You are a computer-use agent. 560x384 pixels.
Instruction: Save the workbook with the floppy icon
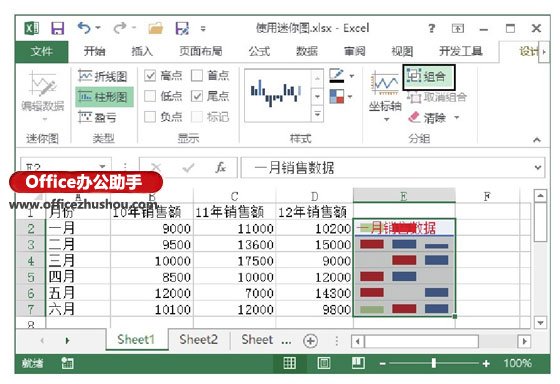coord(58,28)
